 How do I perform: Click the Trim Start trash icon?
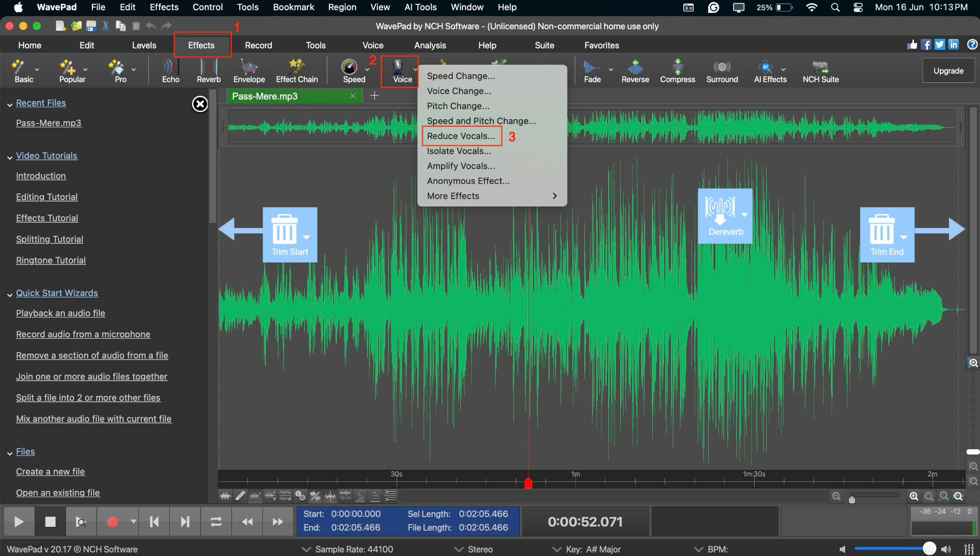(x=285, y=229)
